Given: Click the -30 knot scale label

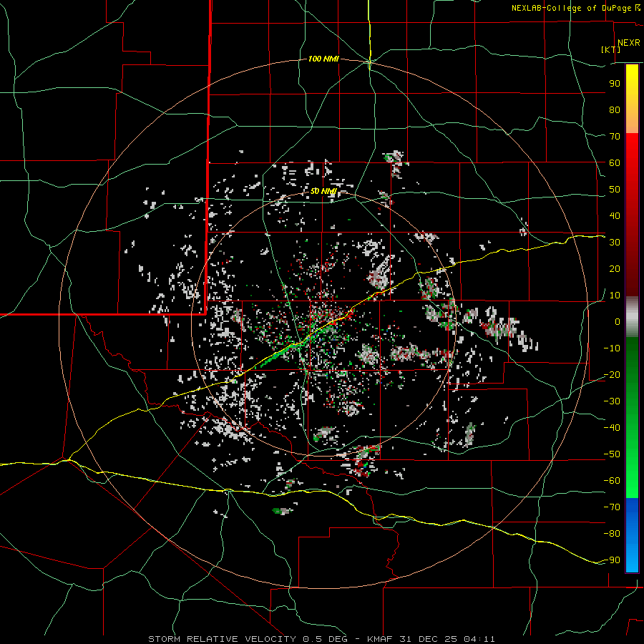Looking at the screenshot, I should (612, 401).
